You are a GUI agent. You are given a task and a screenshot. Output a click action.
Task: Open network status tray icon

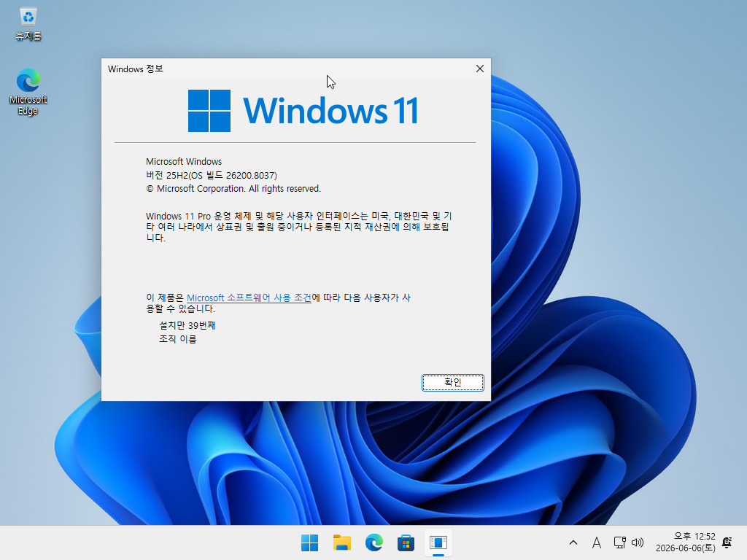(x=620, y=542)
